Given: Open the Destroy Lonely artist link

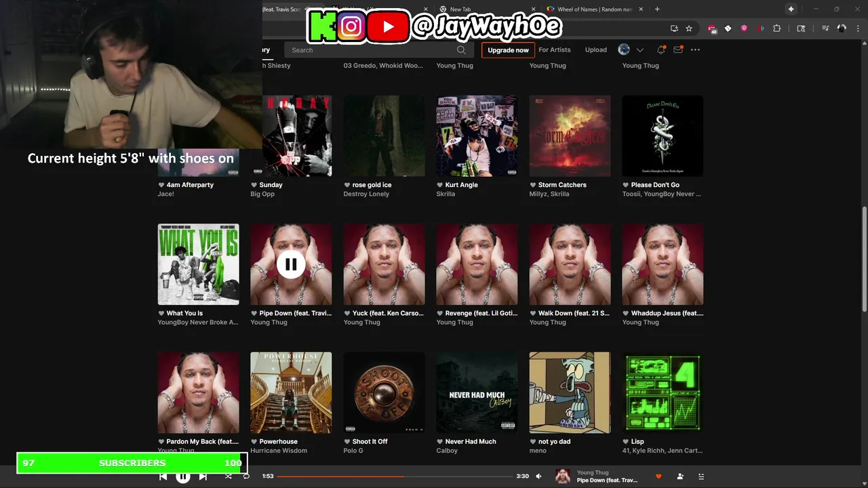Looking at the screenshot, I should click(366, 194).
